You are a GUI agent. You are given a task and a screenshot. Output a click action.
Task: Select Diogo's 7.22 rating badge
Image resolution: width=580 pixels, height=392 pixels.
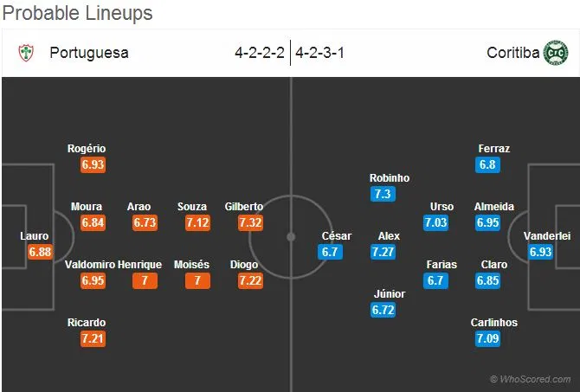pyautogui.click(x=250, y=280)
